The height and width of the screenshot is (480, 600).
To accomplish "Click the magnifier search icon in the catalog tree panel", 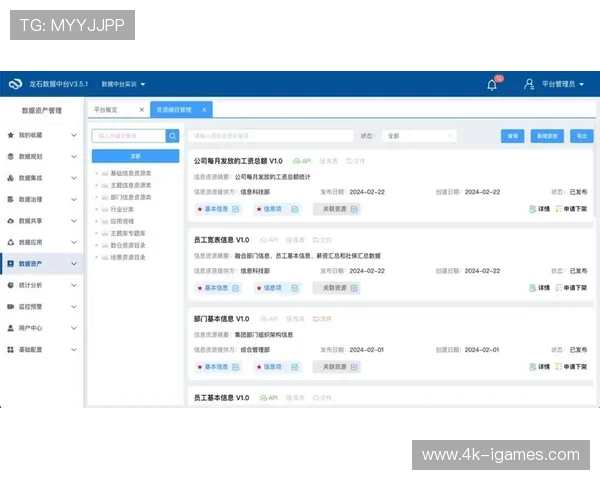I will [x=173, y=136].
